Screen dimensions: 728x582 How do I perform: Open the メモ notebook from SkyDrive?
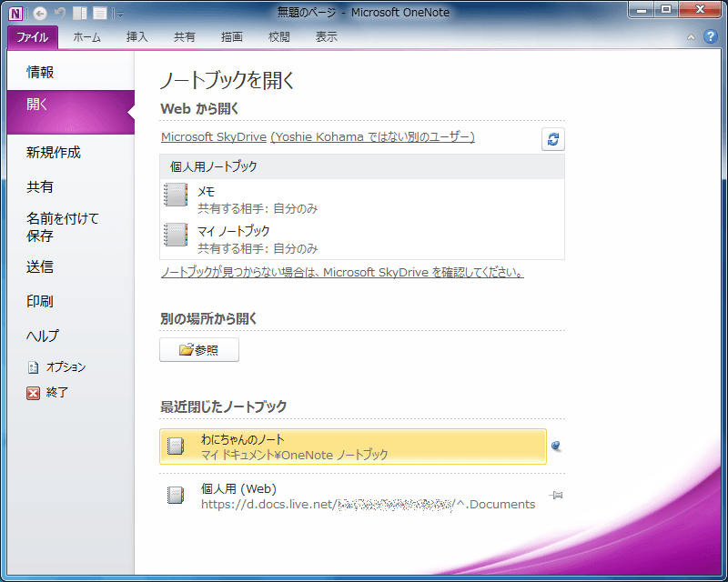click(x=362, y=199)
